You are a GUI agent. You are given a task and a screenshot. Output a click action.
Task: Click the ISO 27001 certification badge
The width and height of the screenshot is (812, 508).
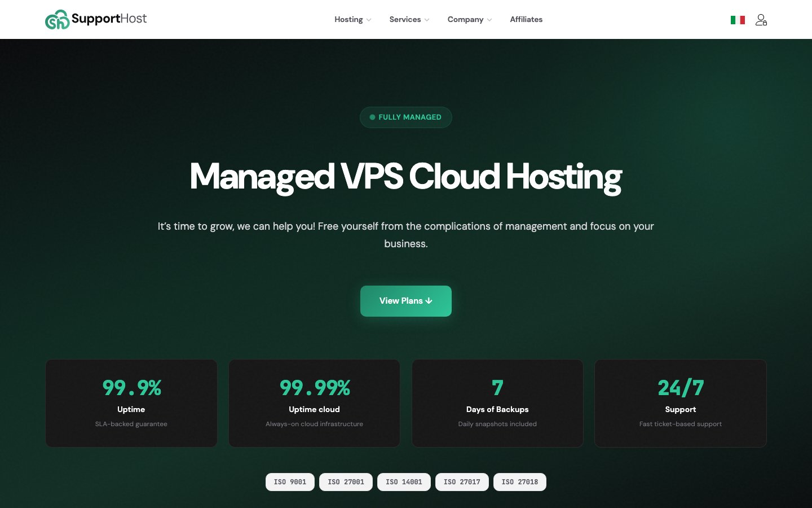(x=346, y=482)
